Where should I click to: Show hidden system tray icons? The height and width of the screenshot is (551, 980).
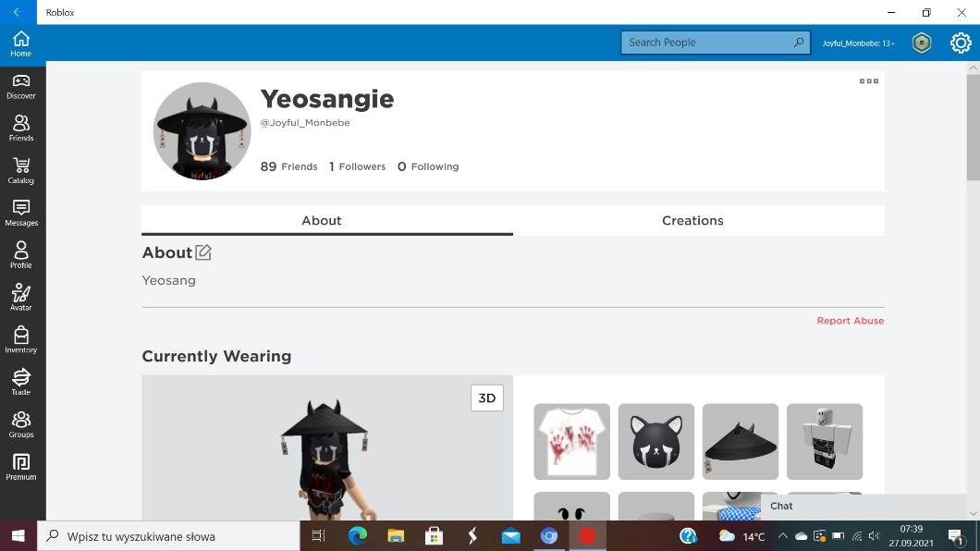[x=782, y=536]
